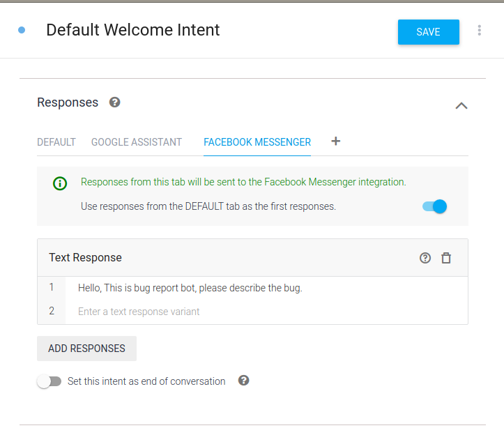Click the first text response 'Hello, This is bug report bot'
The height and width of the screenshot is (428, 504).
(190, 288)
